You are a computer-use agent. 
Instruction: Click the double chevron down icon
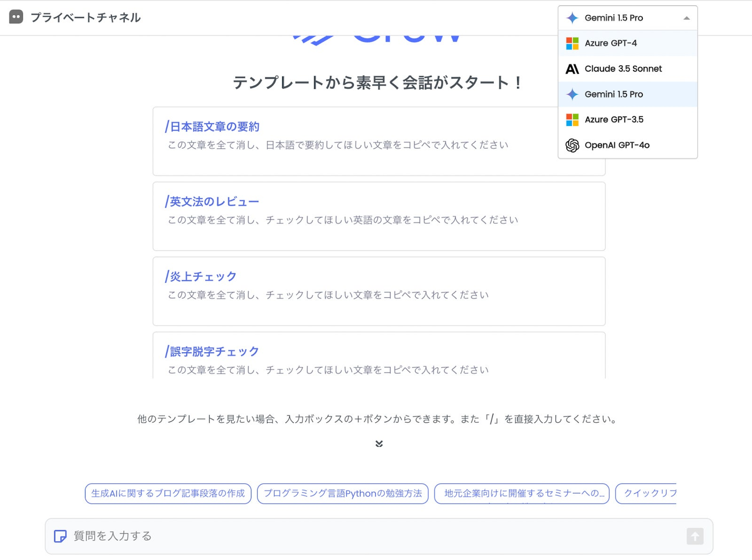click(379, 444)
